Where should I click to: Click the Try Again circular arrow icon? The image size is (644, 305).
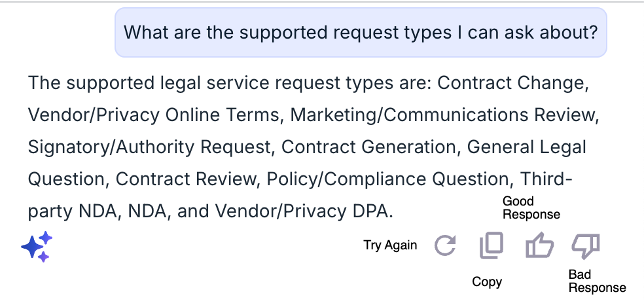point(445,245)
